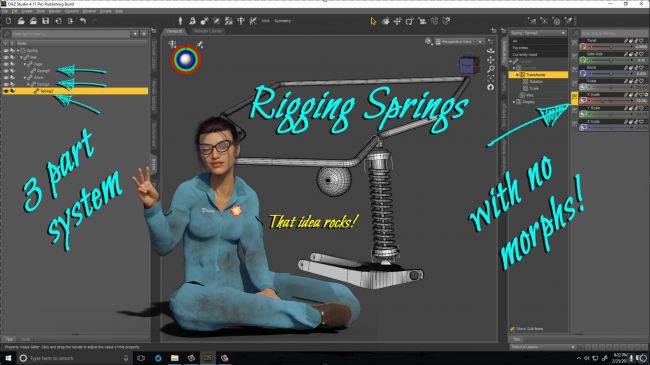The width and height of the screenshot is (650, 365).
Task: Open the Spring node selector dropdown in Parameters
Action: pyautogui.click(x=538, y=33)
